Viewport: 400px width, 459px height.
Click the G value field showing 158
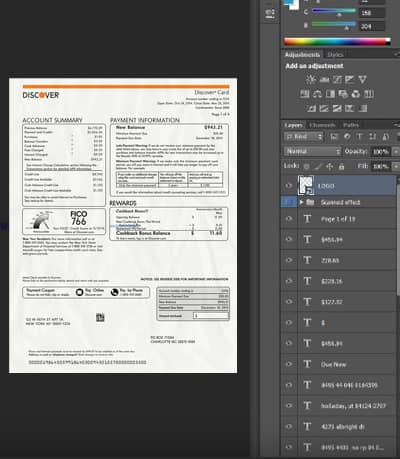(372, 13)
